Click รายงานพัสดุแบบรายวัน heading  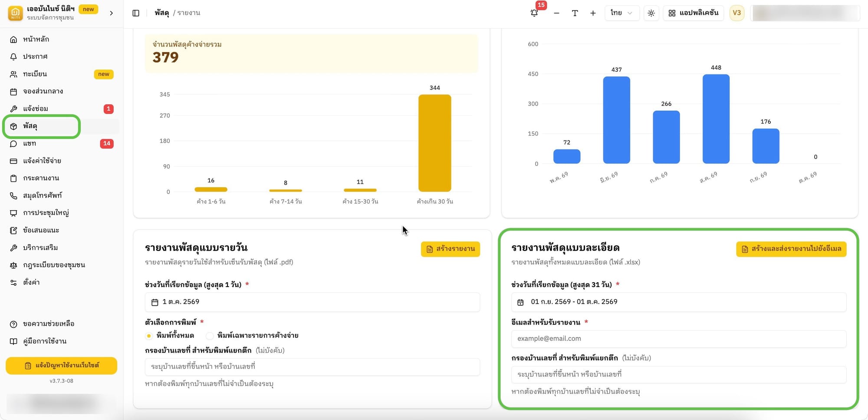[x=196, y=248]
